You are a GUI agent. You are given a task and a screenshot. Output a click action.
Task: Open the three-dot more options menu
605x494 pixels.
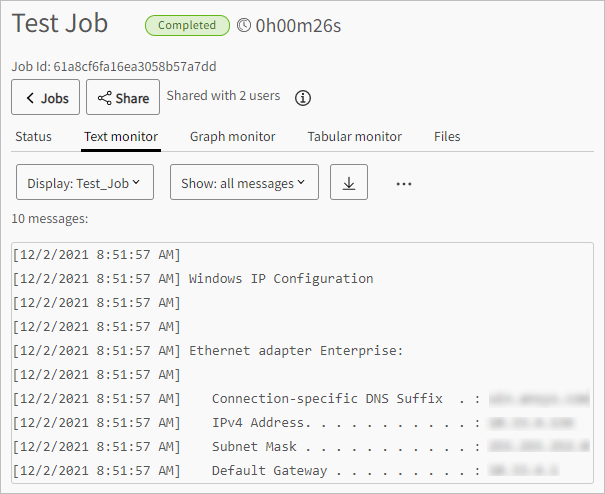(404, 184)
